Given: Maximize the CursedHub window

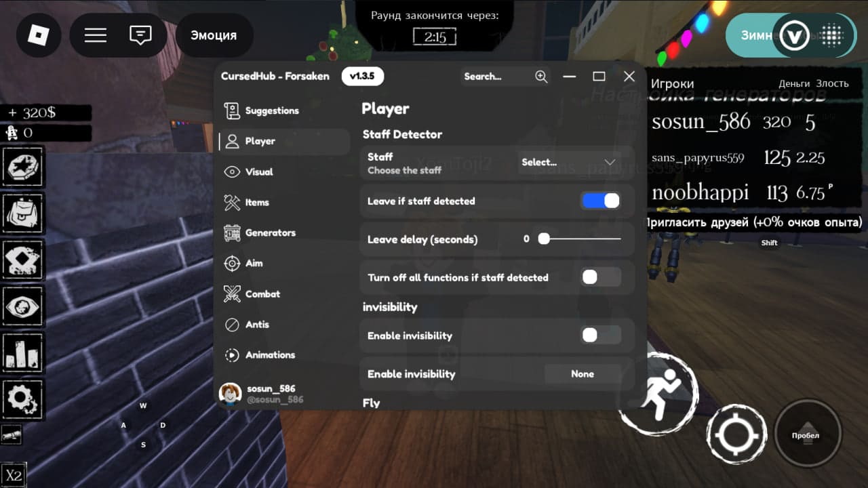Looking at the screenshot, I should pos(599,77).
